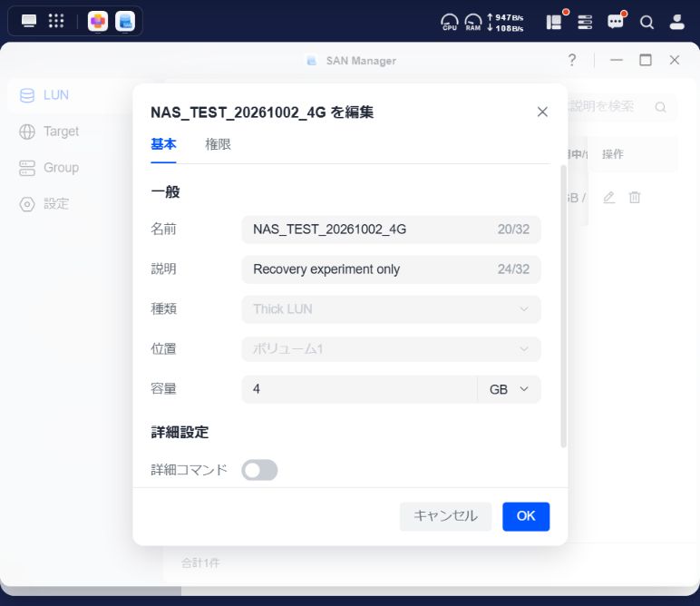Go to LUN section in sidebar
Image resolution: width=700 pixels, height=606 pixels.
pos(57,95)
